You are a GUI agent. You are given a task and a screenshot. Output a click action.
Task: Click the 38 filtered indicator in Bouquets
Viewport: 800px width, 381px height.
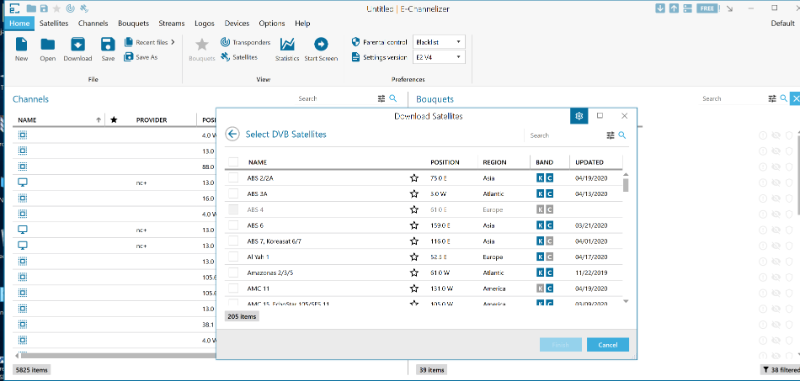click(781, 370)
